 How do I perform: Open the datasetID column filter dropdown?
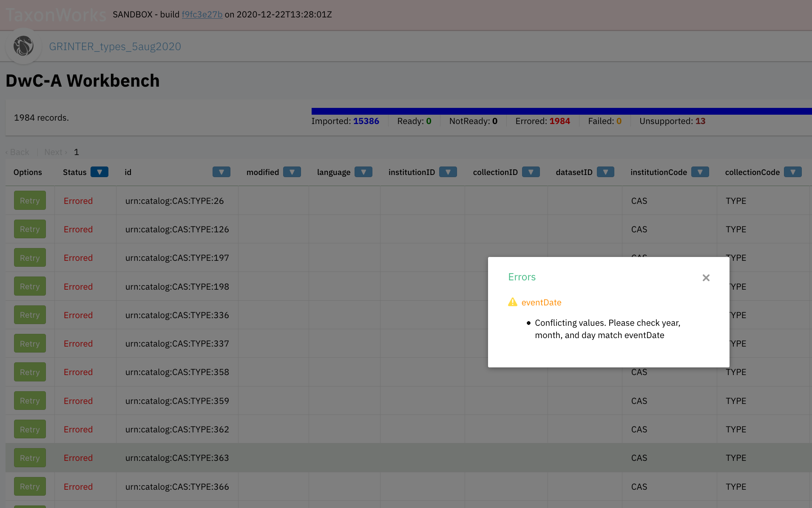605,172
